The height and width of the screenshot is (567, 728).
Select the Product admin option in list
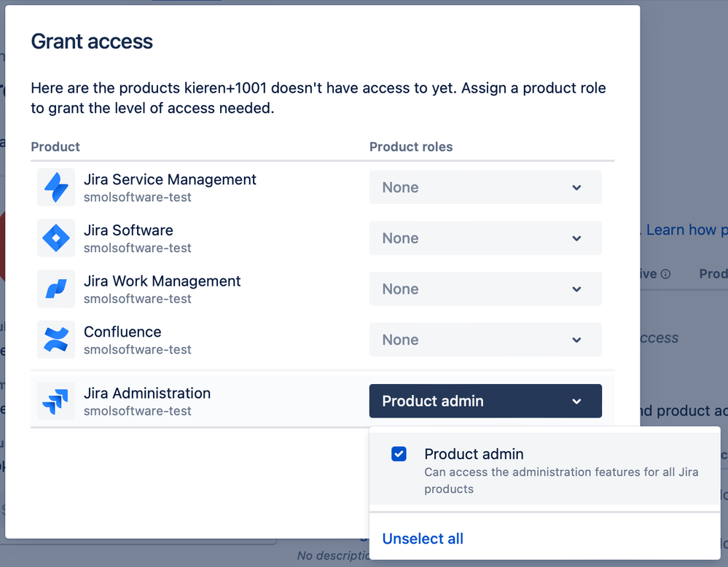(544, 469)
